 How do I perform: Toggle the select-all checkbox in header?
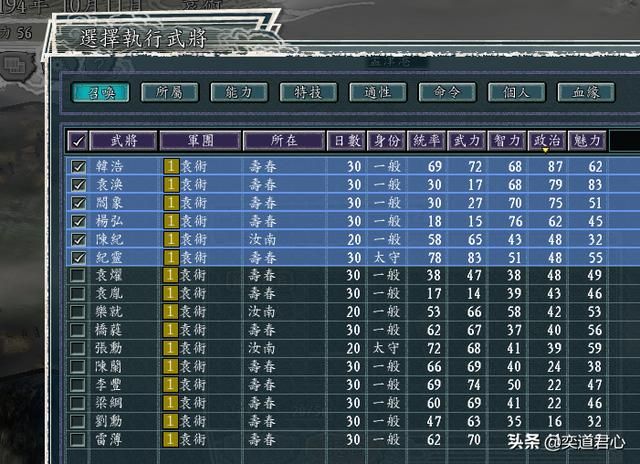[78, 141]
